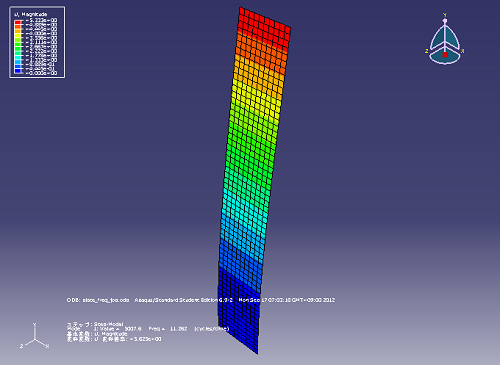Select the ODB title block text line

tap(201, 300)
